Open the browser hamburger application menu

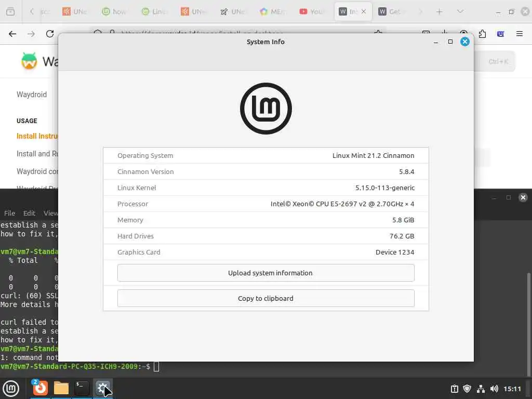click(x=520, y=34)
